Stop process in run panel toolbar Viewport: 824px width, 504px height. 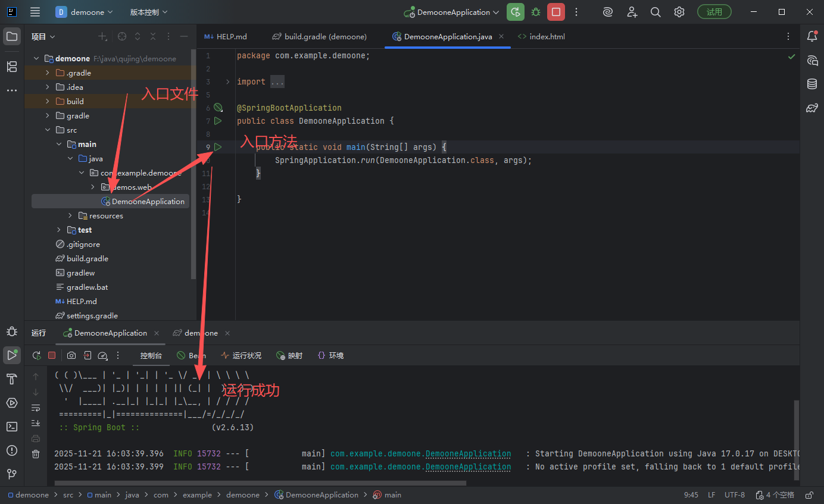click(52, 355)
